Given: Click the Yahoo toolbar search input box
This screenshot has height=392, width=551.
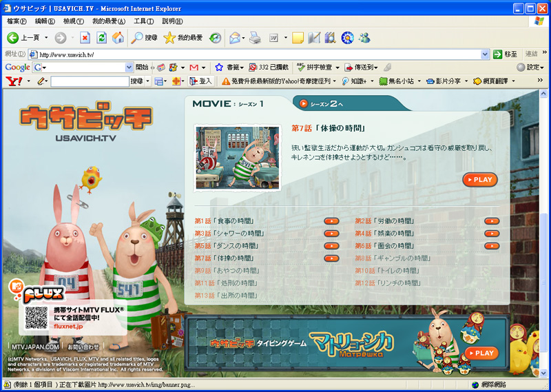Looking at the screenshot, I should (90, 81).
